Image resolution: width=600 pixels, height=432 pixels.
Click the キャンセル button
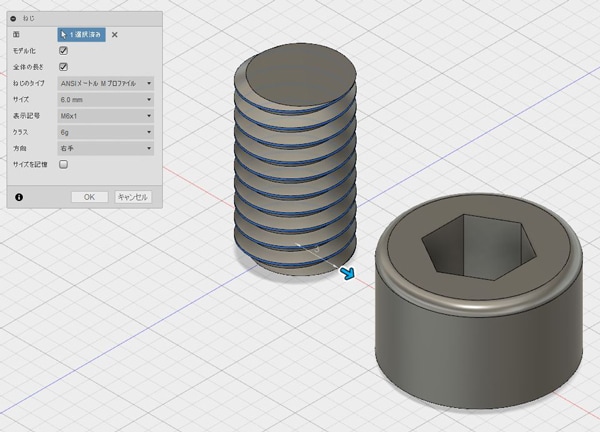click(133, 197)
